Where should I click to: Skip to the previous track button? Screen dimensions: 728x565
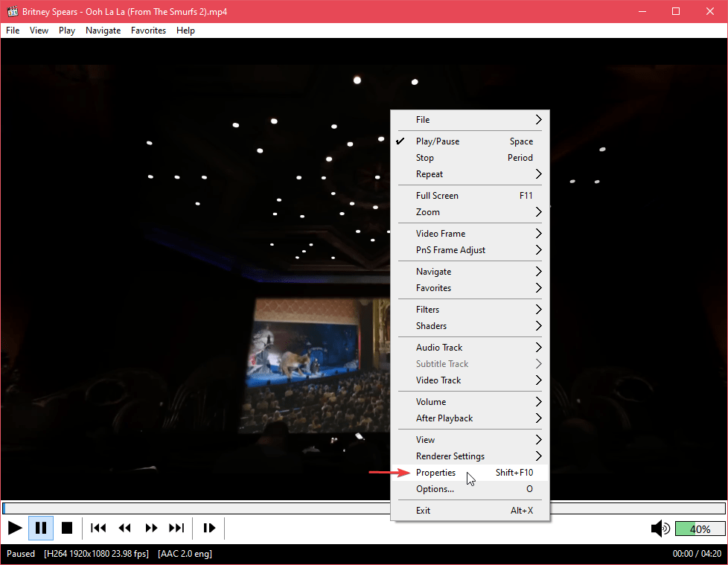point(98,528)
